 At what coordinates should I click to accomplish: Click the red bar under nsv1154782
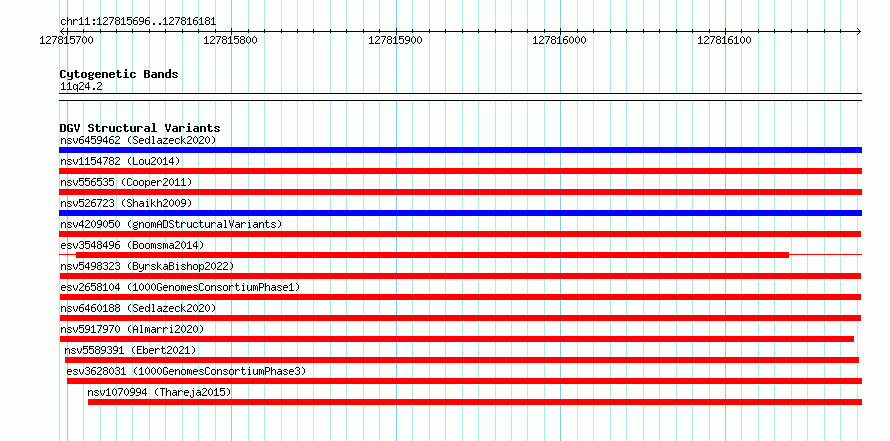pos(460,171)
